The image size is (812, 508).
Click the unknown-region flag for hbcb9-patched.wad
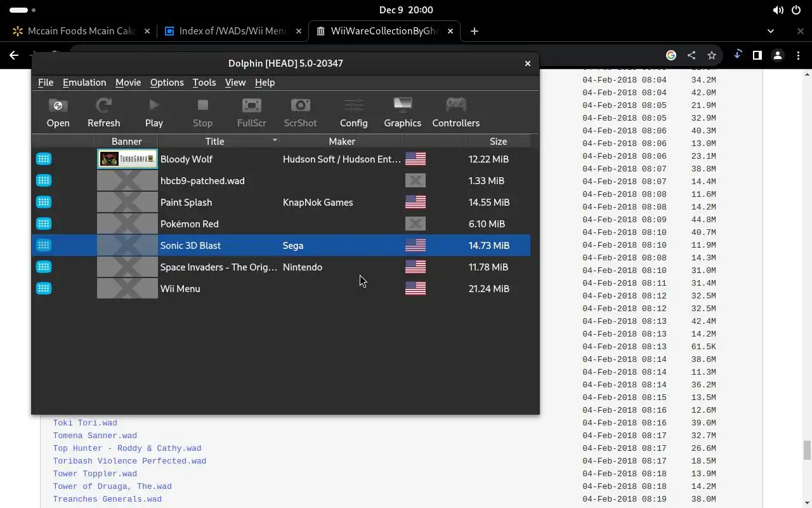416,180
